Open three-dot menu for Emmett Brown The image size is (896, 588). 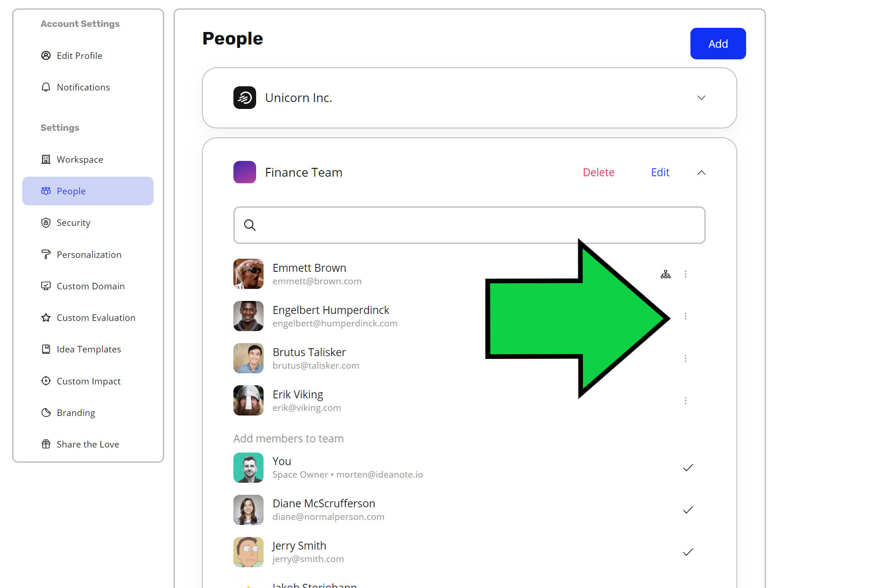(685, 274)
